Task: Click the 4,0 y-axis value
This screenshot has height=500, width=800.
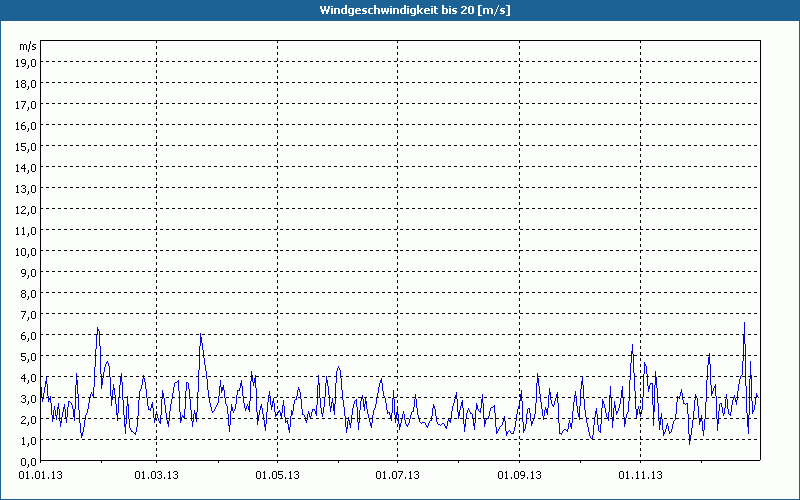Action: 29,378
